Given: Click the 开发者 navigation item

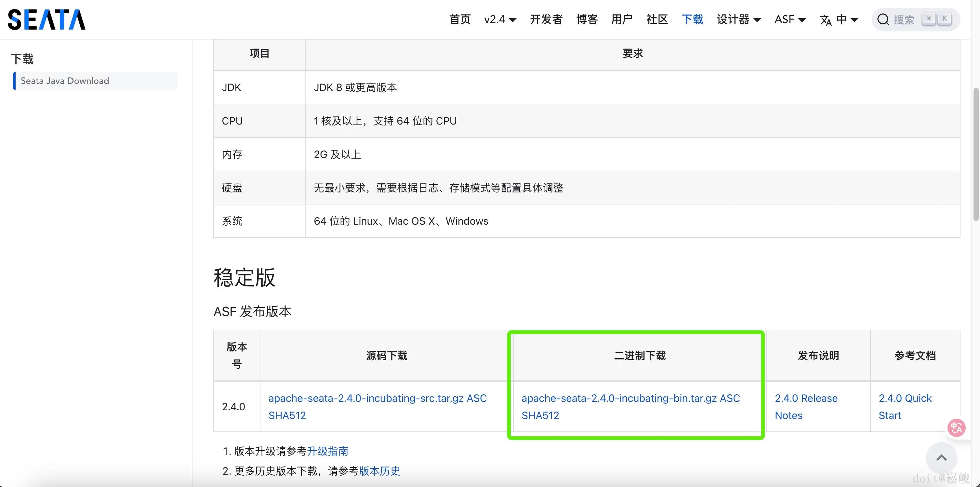Looking at the screenshot, I should (546, 20).
